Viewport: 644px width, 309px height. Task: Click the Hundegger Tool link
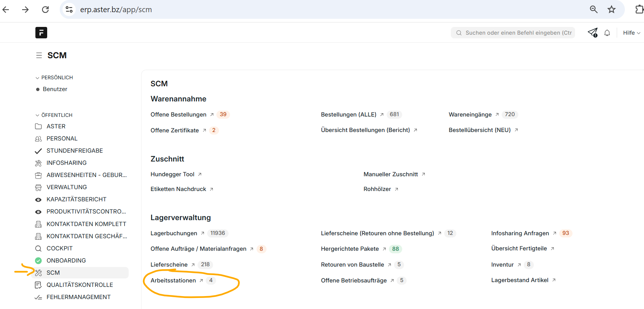coord(173,174)
